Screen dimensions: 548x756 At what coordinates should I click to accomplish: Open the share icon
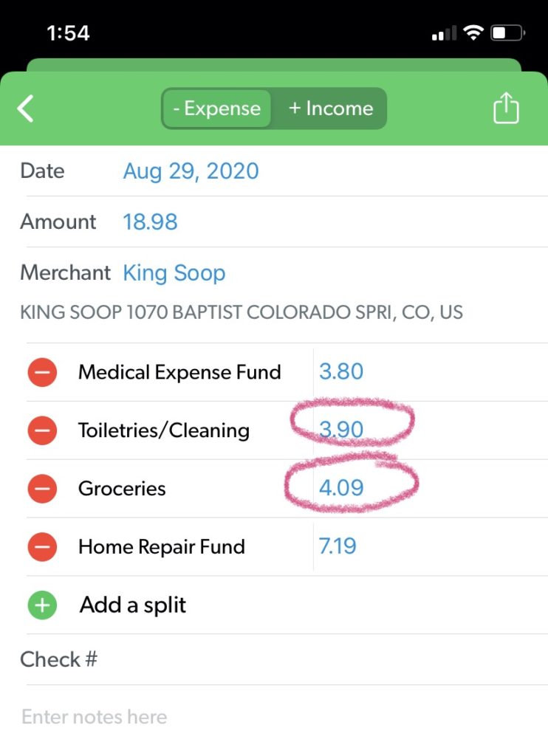[x=506, y=109]
